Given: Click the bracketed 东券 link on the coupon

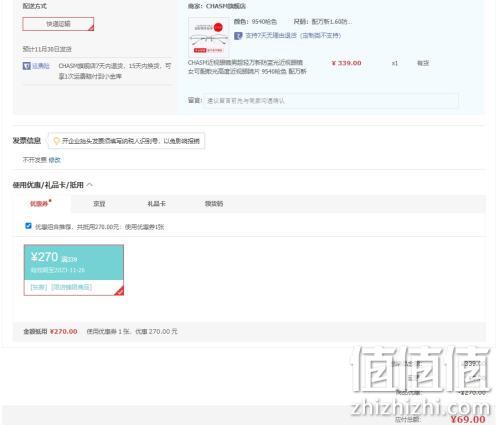Looking at the screenshot, I should point(39,287).
